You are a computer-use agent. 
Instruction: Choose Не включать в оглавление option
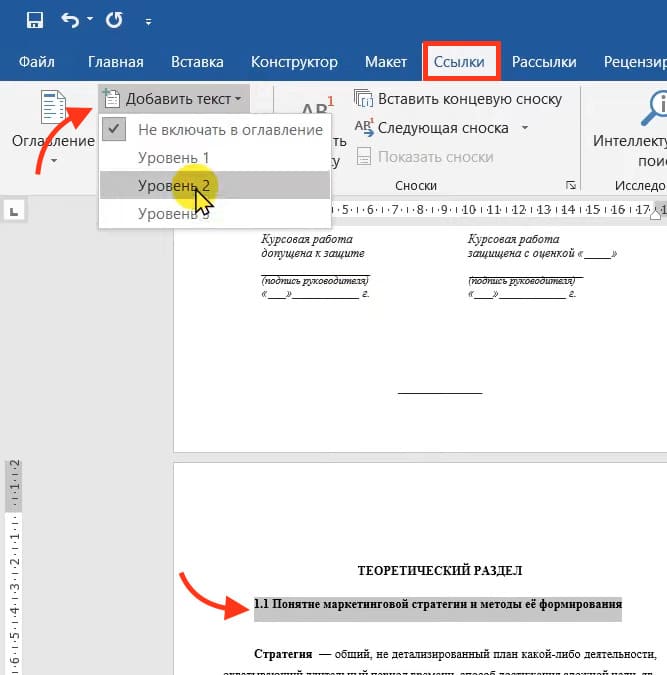point(214,130)
